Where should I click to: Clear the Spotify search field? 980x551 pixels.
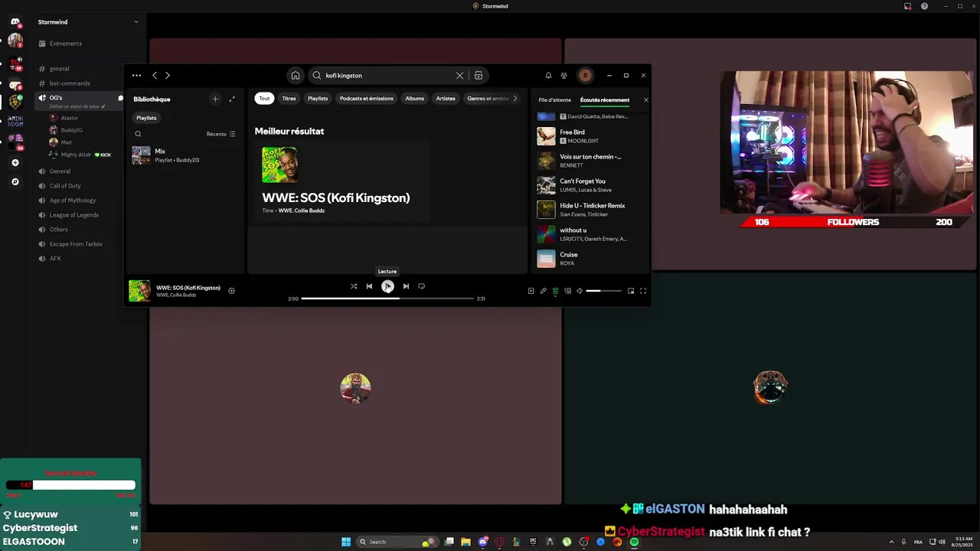[x=459, y=76]
